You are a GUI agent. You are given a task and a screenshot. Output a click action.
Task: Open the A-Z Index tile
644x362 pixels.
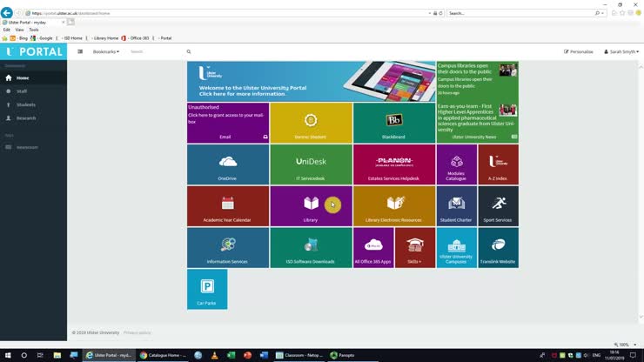[x=498, y=164]
